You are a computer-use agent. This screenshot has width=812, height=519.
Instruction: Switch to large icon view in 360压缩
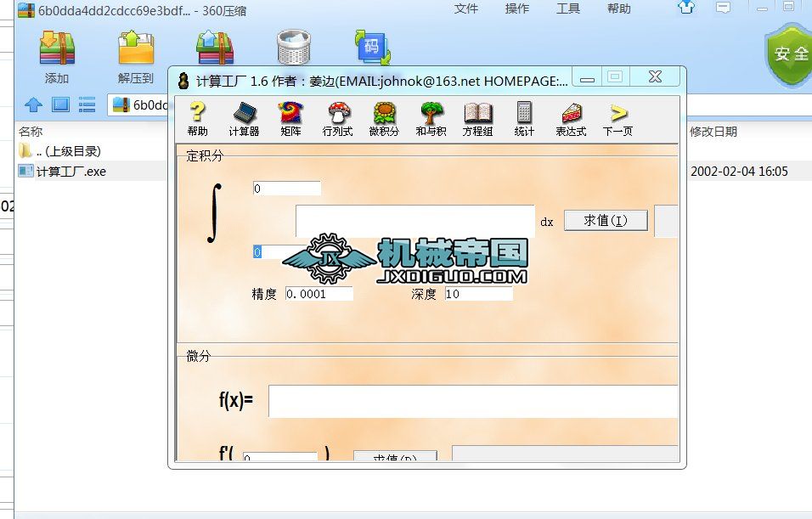[x=60, y=104]
